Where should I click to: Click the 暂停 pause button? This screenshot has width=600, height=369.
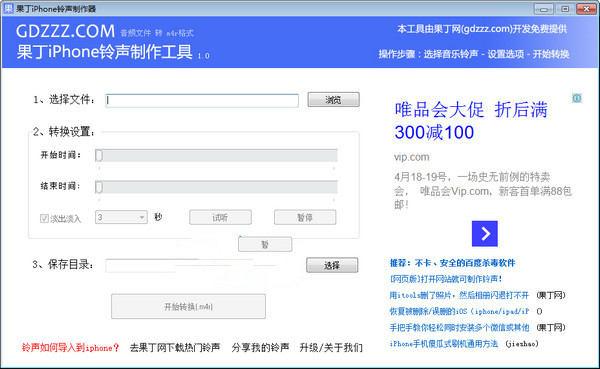[305, 217]
